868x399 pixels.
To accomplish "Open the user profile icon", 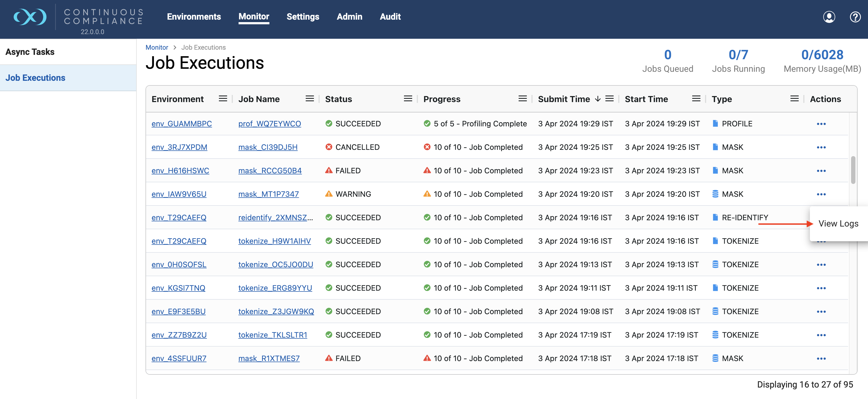I will point(829,17).
